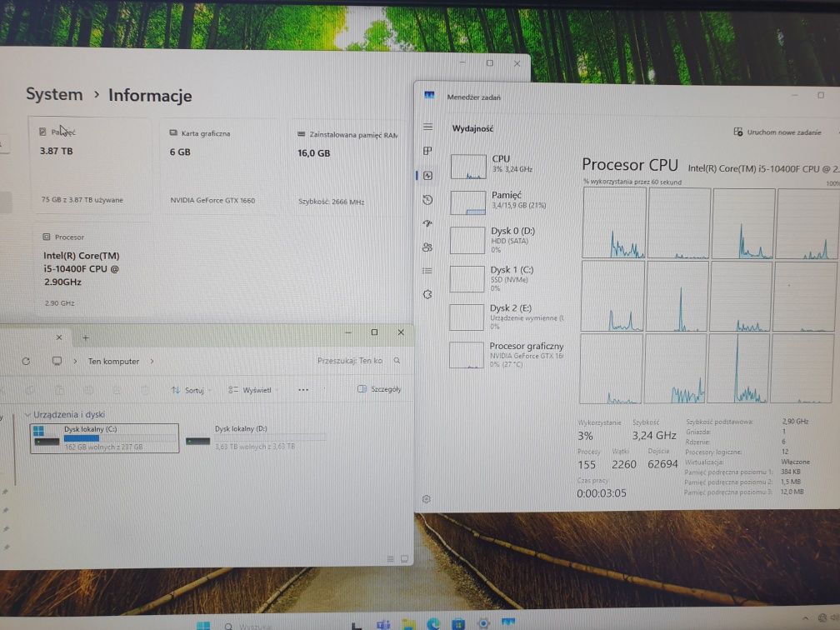Click Zainstalowana pamięć RAM card icon

[x=301, y=134]
